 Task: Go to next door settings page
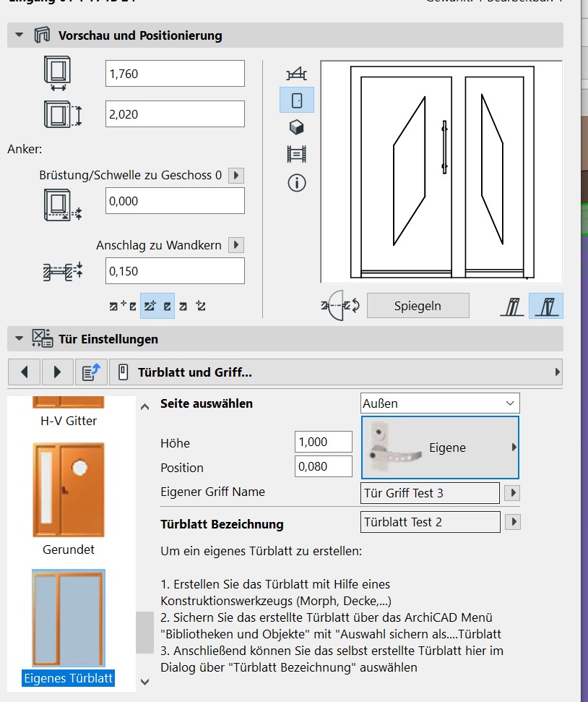(57, 372)
